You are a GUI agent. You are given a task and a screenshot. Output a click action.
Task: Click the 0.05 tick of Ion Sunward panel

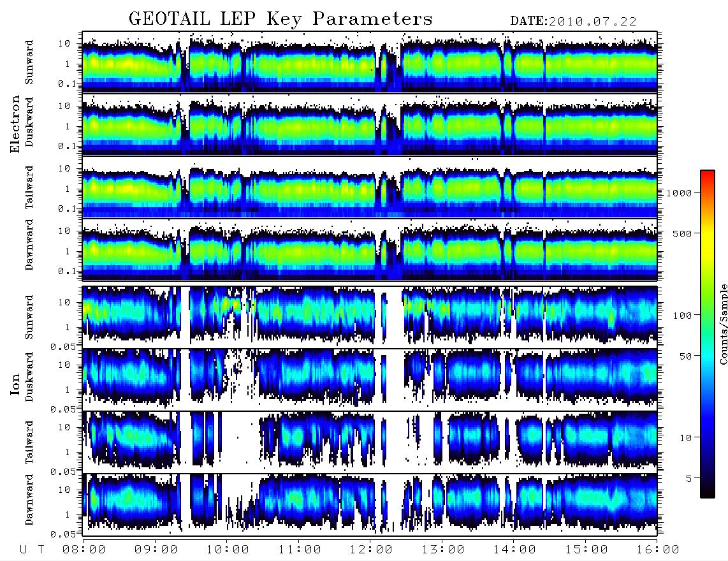point(63,347)
